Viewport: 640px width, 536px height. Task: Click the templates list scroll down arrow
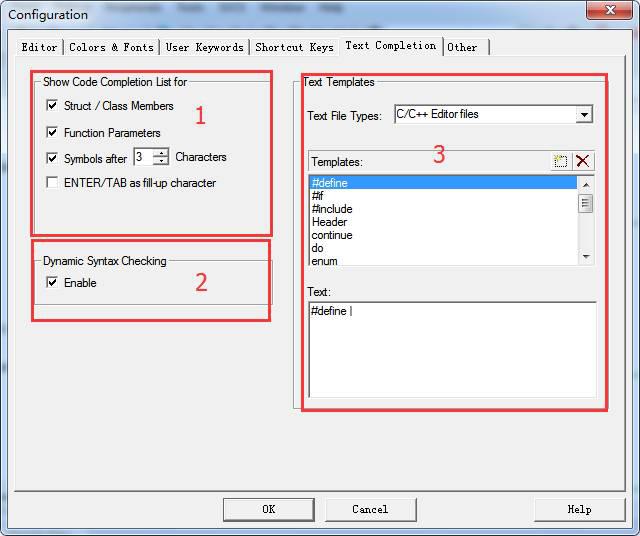586,257
